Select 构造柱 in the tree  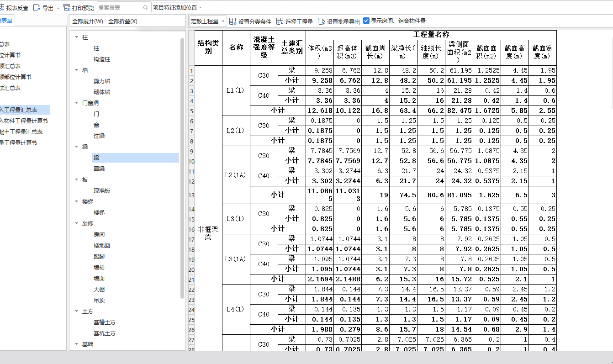coord(102,59)
